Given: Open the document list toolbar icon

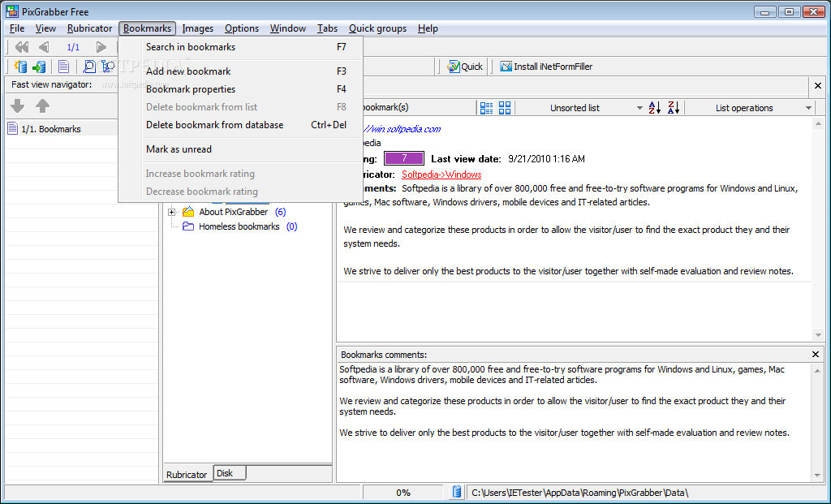Looking at the screenshot, I should [63, 67].
